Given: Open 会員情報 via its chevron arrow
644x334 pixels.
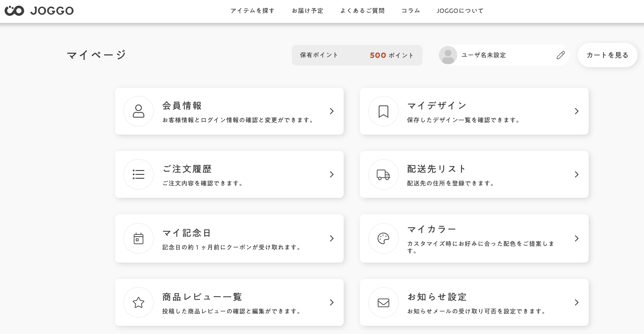Looking at the screenshot, I should pos(331,111).
